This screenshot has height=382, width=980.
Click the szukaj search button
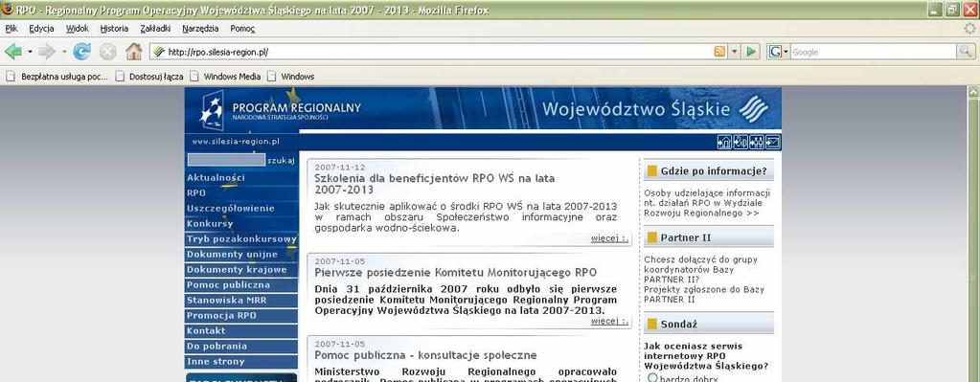[x=281, y=161]
